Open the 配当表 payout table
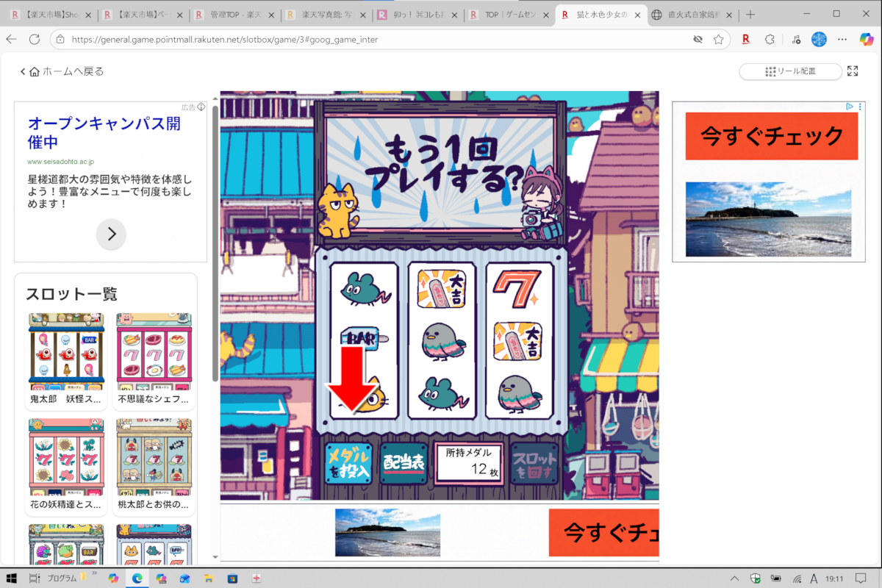 pos(404,463)
